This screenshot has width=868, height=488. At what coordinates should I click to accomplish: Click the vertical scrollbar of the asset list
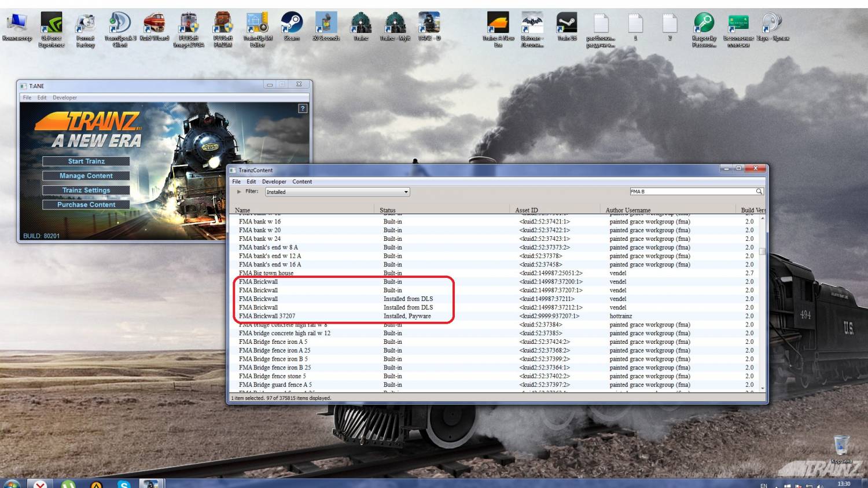click(763, 303)
